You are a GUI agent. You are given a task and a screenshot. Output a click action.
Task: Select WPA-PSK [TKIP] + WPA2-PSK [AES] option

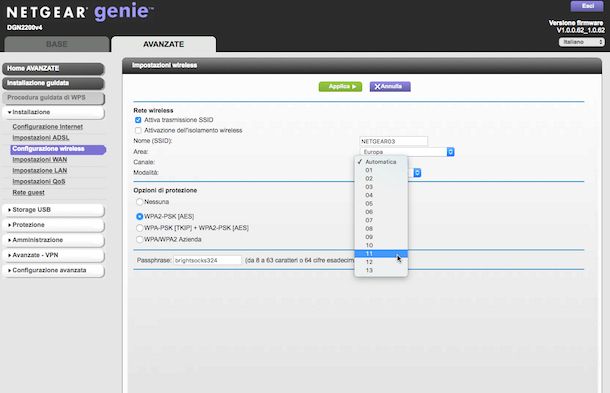pos(139,228)
